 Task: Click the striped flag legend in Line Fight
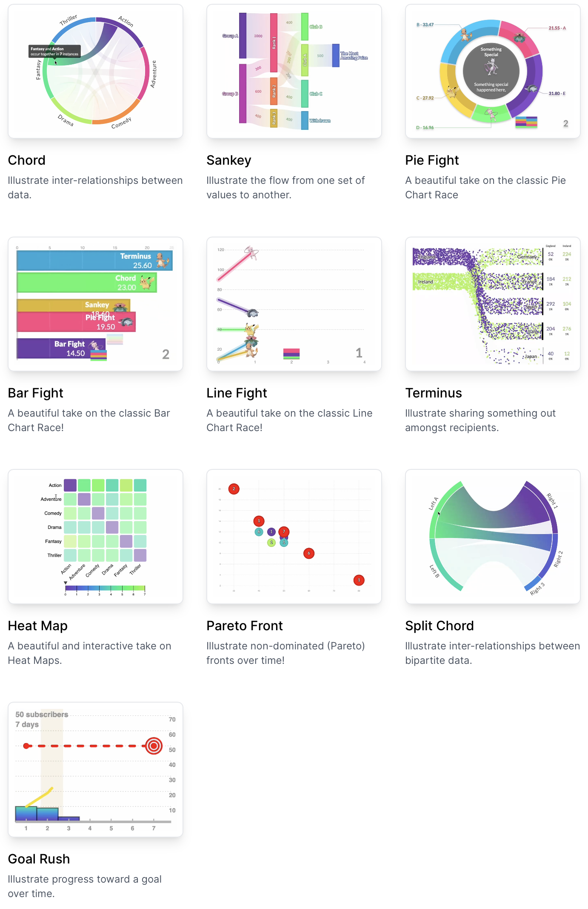click(292, 352)
